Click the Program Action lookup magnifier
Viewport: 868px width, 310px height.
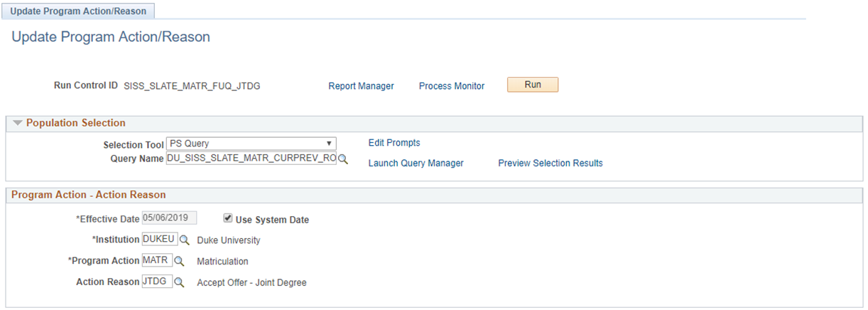click(x=179, y=261)
